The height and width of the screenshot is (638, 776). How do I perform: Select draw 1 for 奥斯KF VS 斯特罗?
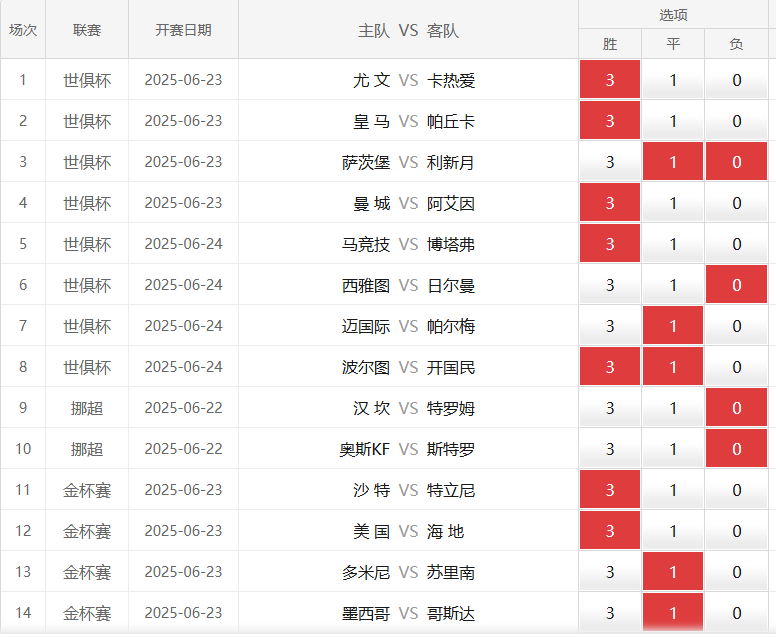pyautogui.click(x=673, y=449)
